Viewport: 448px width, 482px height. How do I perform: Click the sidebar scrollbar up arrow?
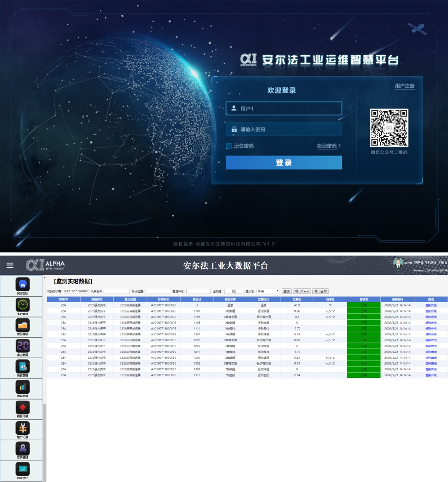(44, 277)
